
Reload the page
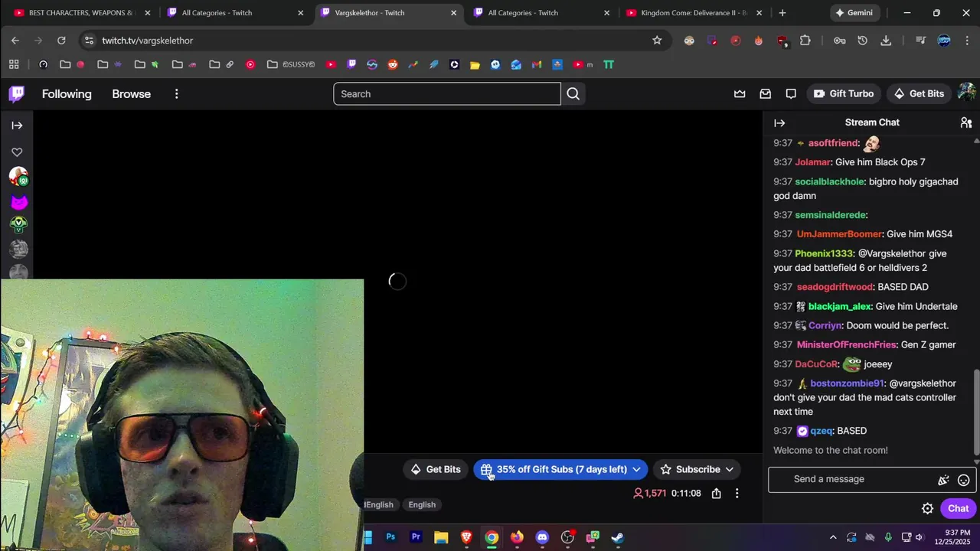[x=61, y=41]
